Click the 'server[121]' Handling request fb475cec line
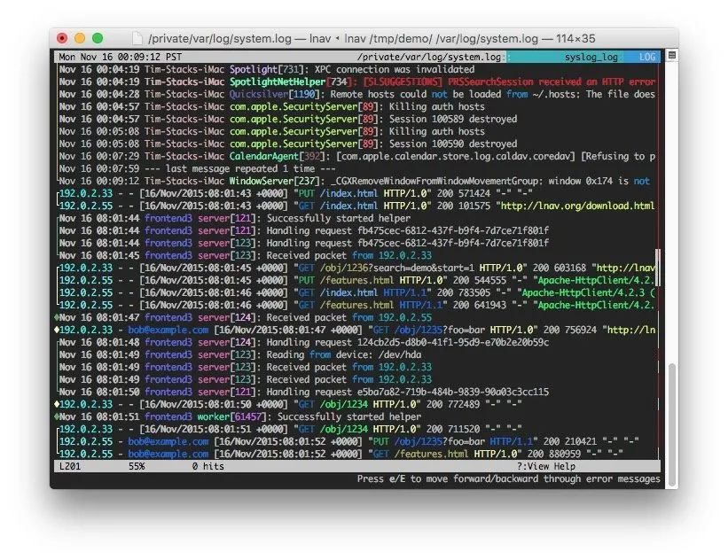This screenshot has width=728, height=560. point(304,231)
